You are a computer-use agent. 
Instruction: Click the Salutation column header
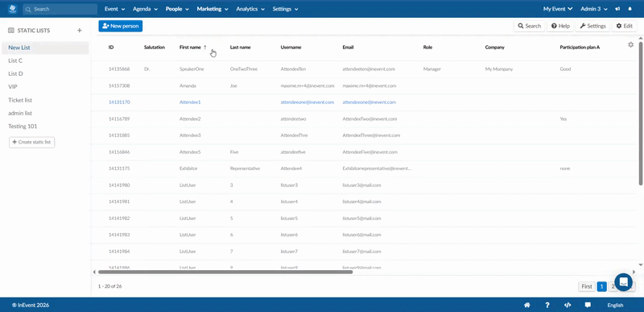tap(155, 48)
